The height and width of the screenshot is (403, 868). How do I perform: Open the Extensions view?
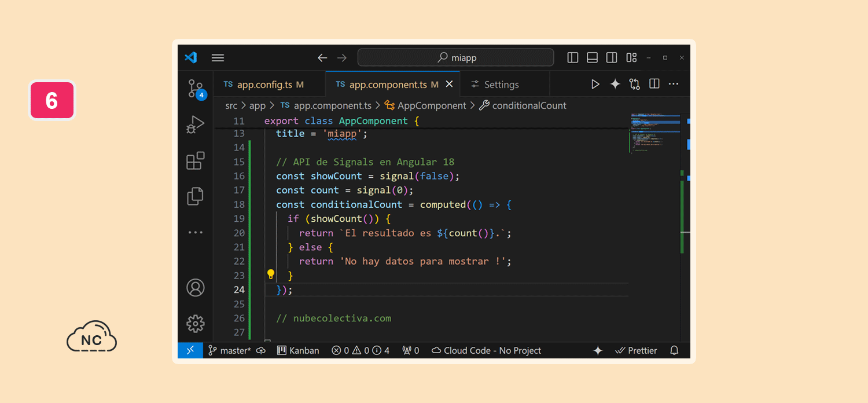pos(196,160)
